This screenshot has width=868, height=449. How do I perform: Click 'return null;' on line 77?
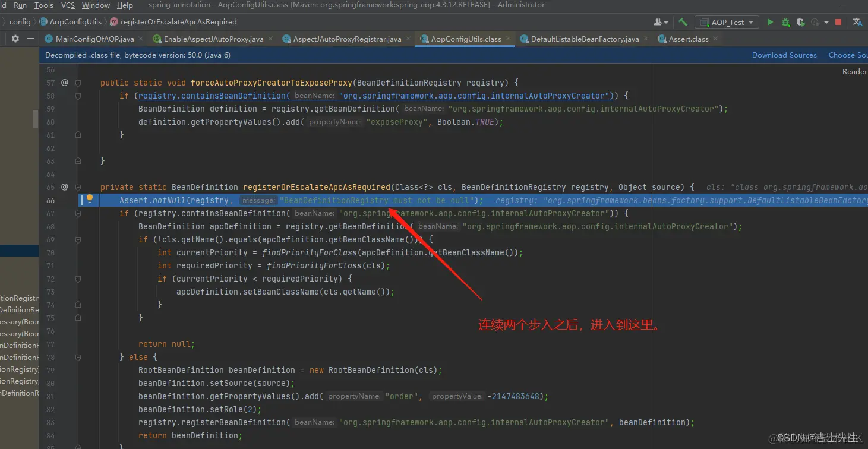coord(166,344)
